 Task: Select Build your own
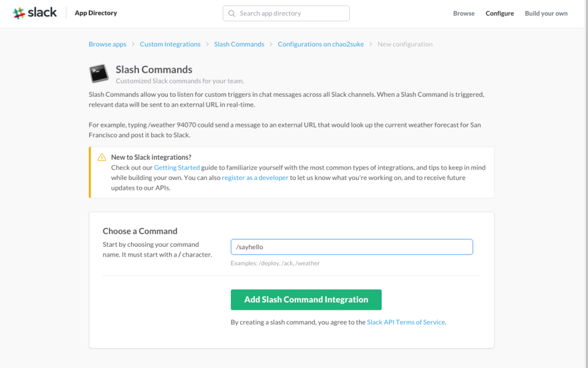tap(546, 13)
